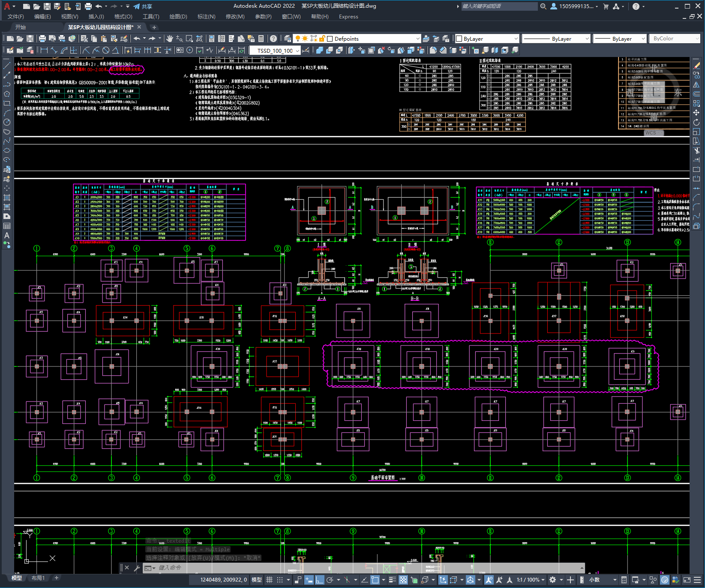Select the Diameter dimension tool

click(106, 50)
